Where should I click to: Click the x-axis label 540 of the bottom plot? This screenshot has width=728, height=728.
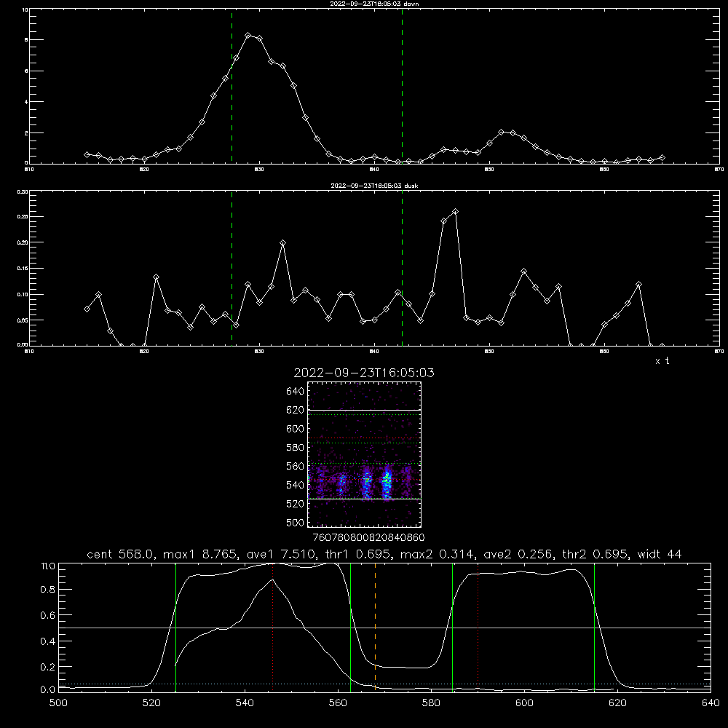click(x=245, y=703)
